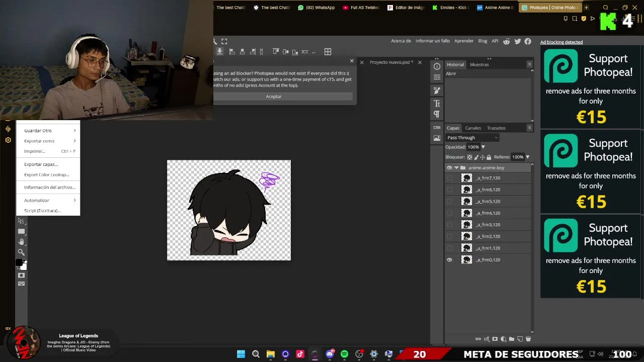This screenshot has width=644, height=362.
Task: Open Photopea's Facebook link icon
Action: click(528, 41)
